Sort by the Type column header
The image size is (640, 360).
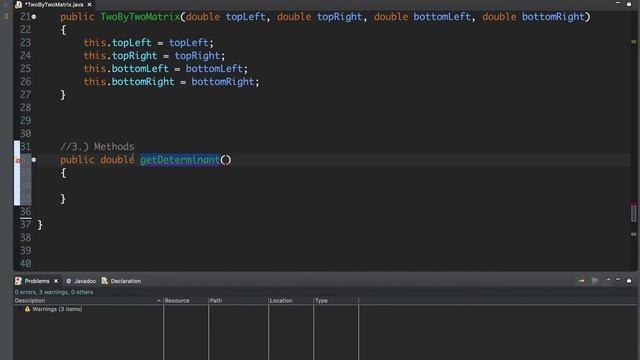click(336, 300)
